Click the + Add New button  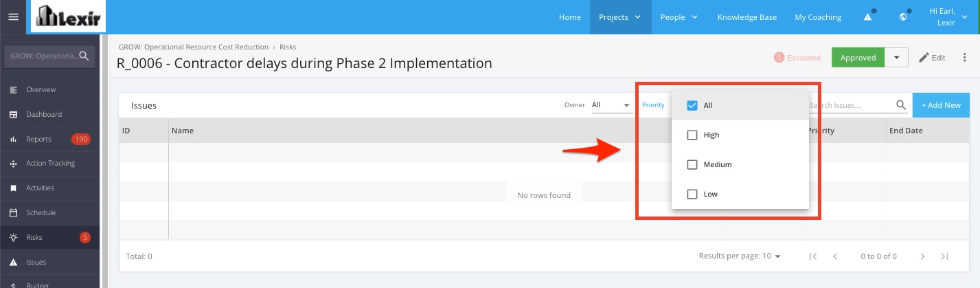[x=941, y=105]
